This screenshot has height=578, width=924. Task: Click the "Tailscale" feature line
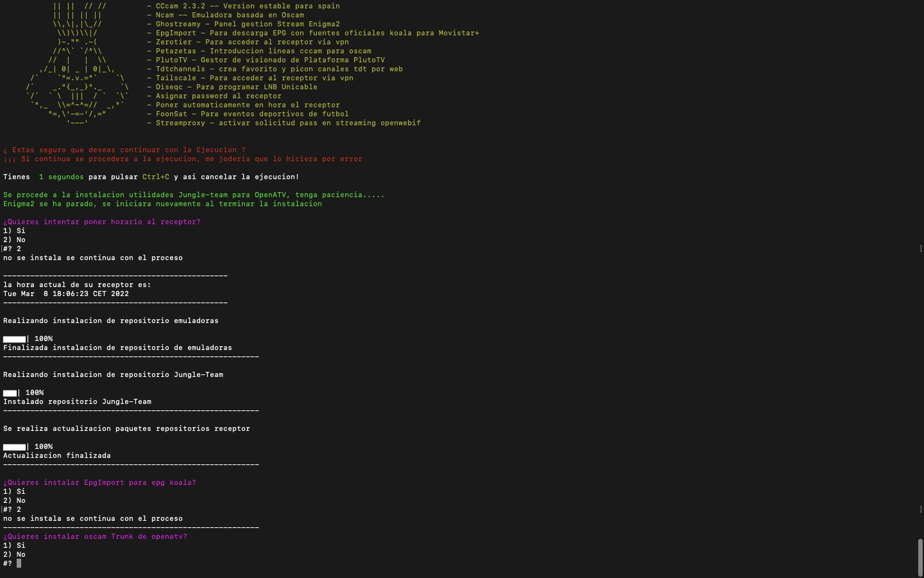(x=253, y=78)
